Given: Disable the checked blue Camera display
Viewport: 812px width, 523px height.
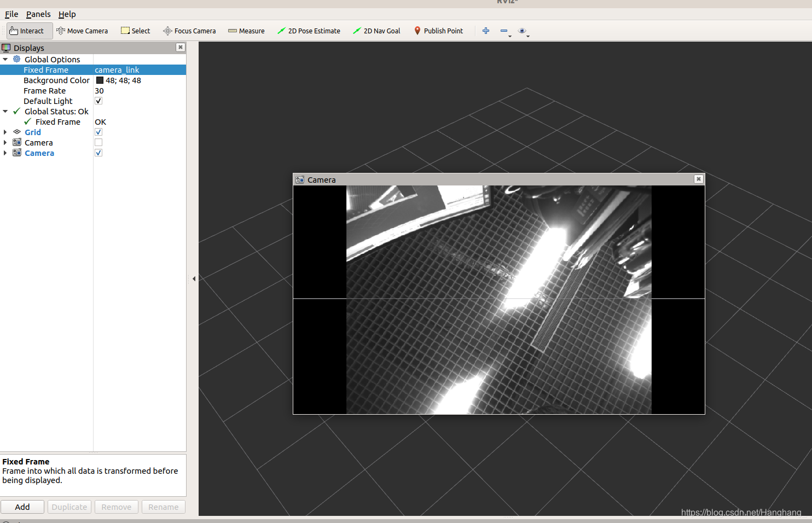Looking at the screenshot, I should [98, 153].
